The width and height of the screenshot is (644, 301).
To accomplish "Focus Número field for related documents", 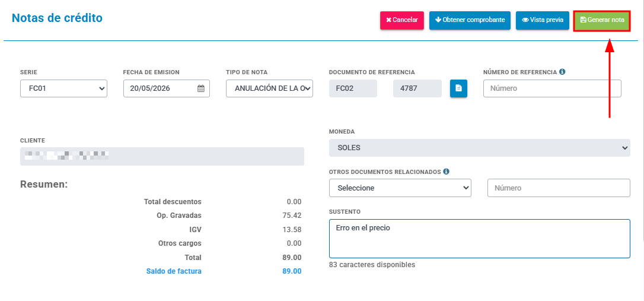I will pyautogui.click(x=559, y=188).
